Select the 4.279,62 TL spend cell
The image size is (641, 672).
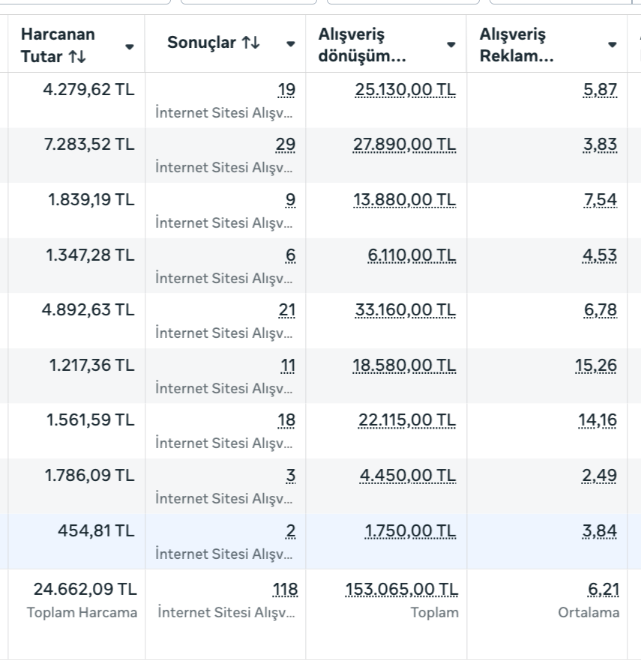click(89, 90)
